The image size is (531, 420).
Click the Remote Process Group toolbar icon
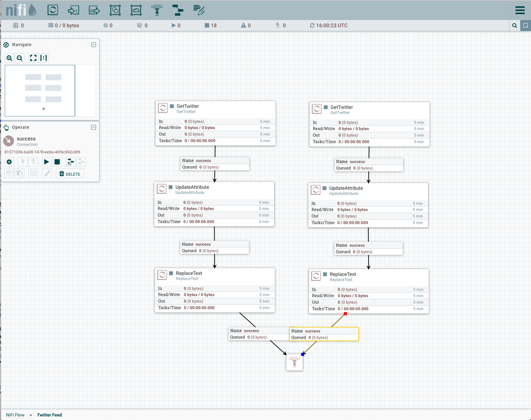point(136,10)
